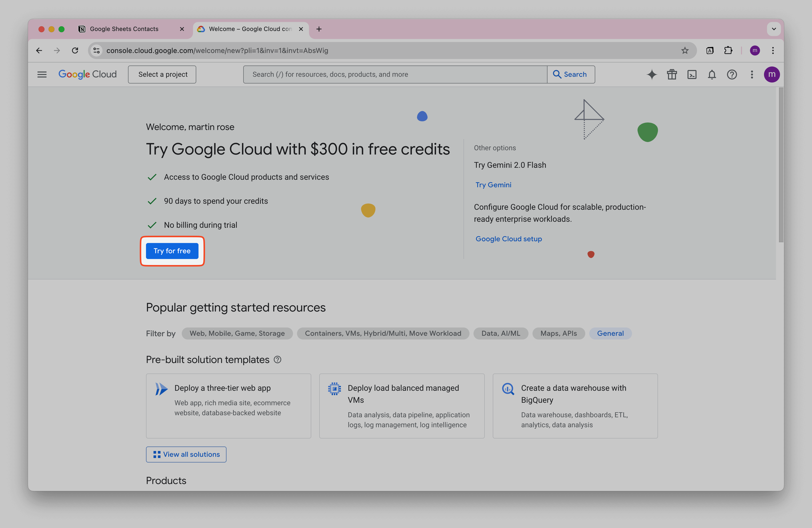Viewport: 812px width, 528px height.
Task: Click inside the resources search bar
Action: click(392, 74)
